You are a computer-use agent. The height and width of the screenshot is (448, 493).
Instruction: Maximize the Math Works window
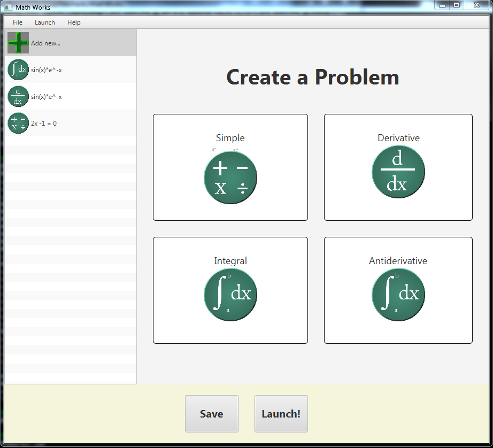[457, 5]
